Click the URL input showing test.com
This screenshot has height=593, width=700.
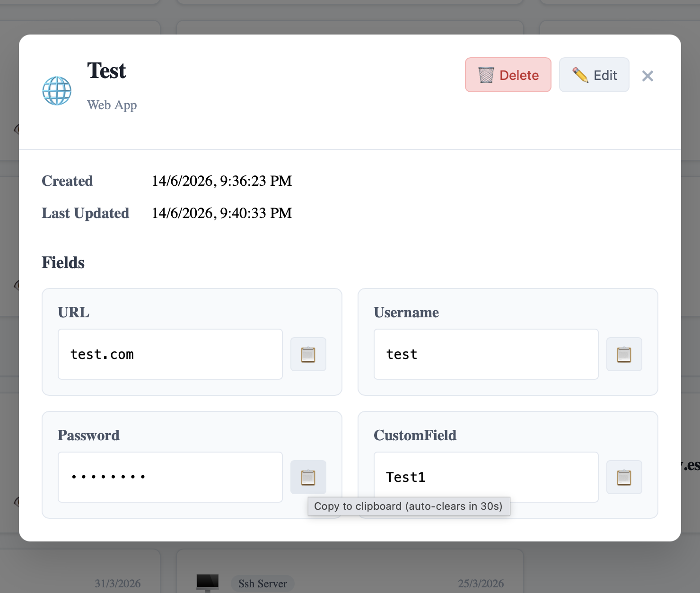(170, 354)
